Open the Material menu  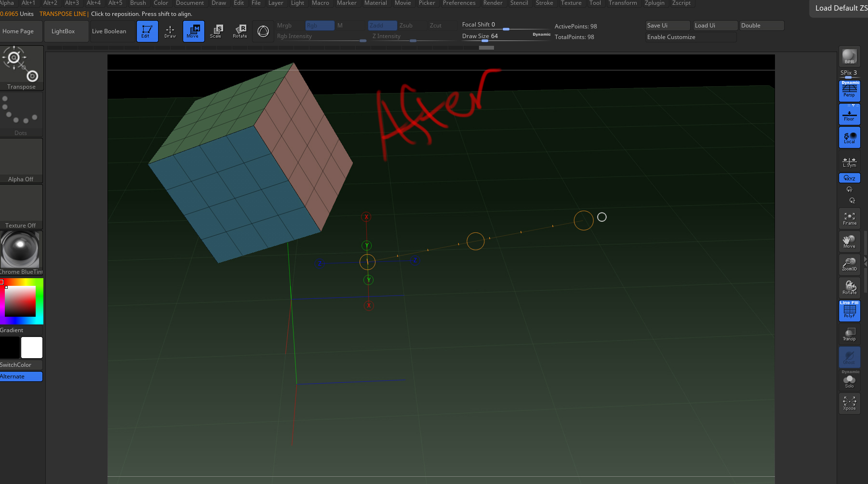point(375,3)
